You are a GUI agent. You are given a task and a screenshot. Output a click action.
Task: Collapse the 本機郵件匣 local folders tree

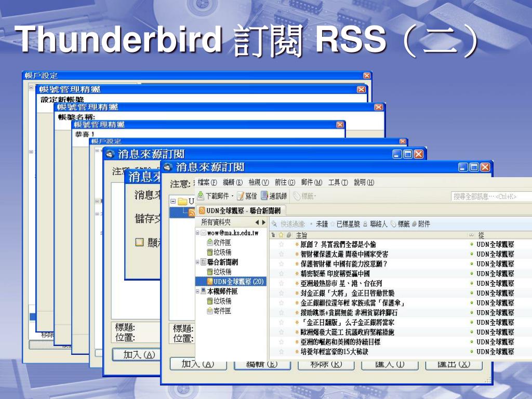[x=197, y=291]
